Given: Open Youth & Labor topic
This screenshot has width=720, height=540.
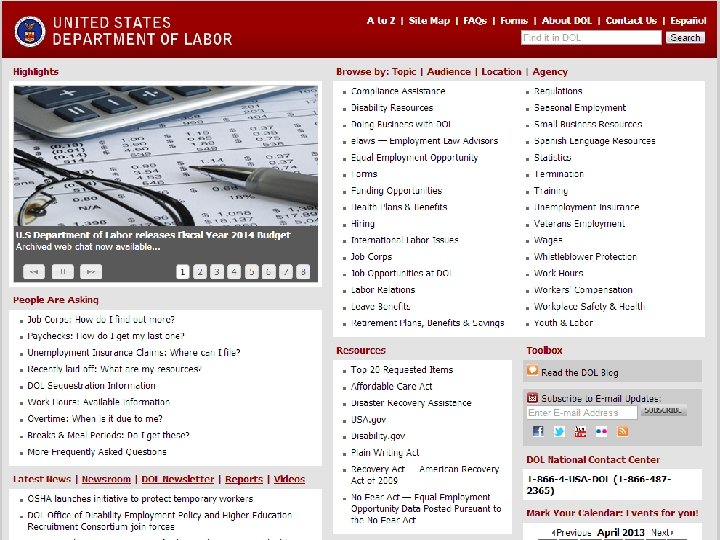Looking at the screenshot, I should coord(563,323).
